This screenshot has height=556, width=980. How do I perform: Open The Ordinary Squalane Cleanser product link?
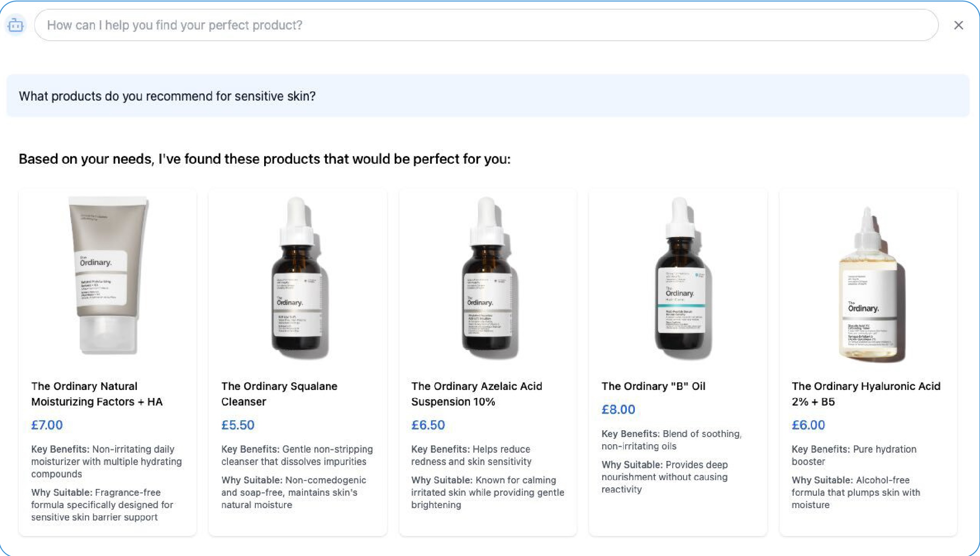(x=279, y=394)
